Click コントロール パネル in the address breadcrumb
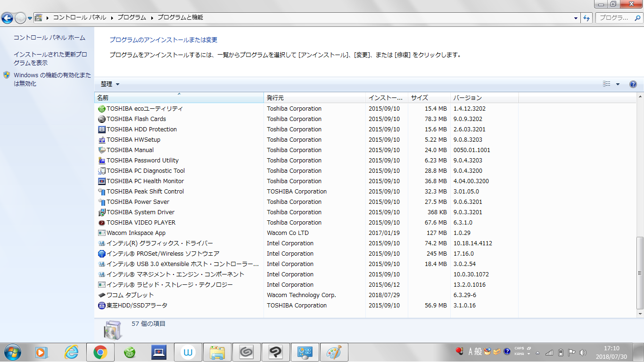The height and width of the screenshot is (363, 644). click(80, 17)
